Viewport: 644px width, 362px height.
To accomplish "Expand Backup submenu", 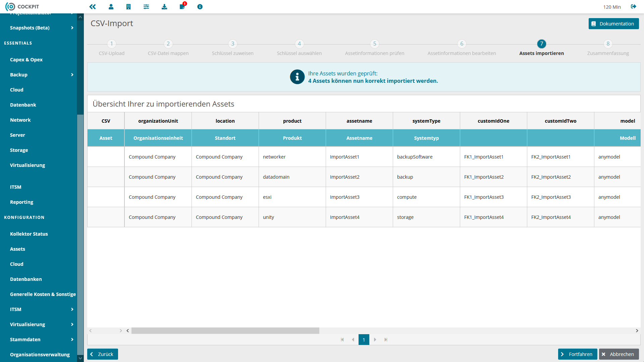I will [x=72, y=75].
